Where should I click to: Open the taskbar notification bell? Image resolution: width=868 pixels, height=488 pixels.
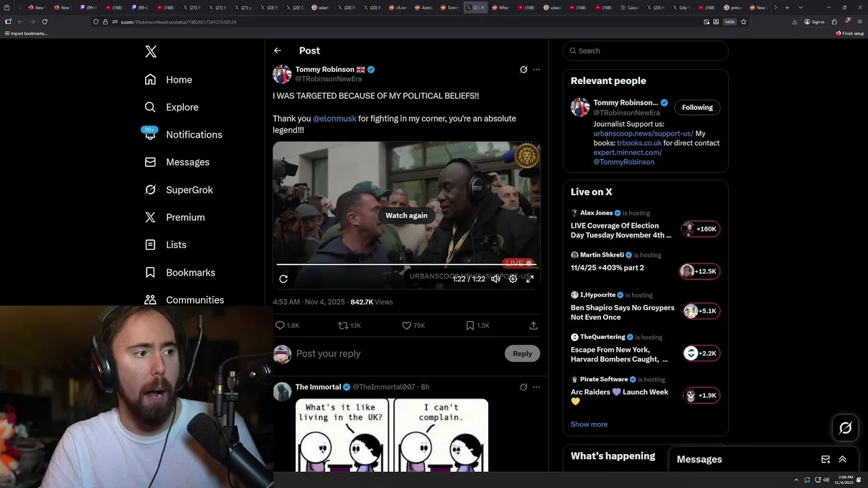pyautogui.click(x=860, y=480)
